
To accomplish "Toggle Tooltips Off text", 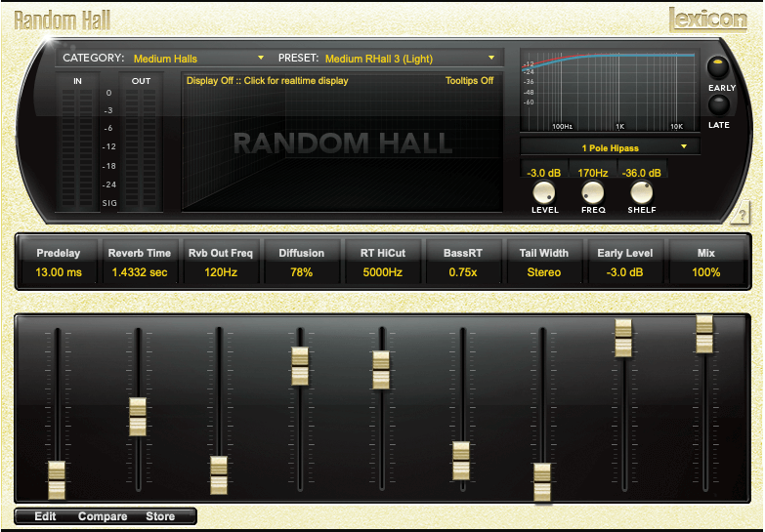I will [x=469, y=81].
